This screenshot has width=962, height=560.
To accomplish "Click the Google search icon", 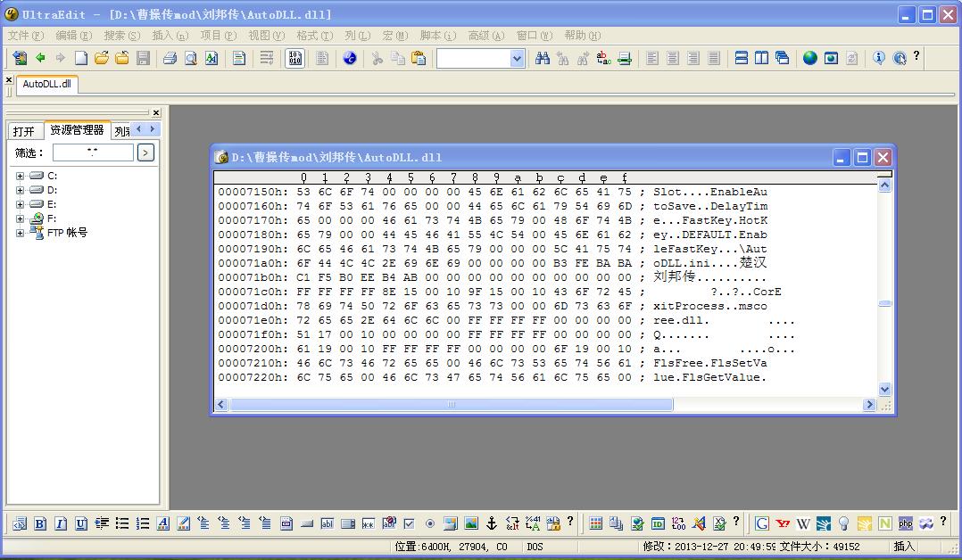I will (x=762, y=523).
